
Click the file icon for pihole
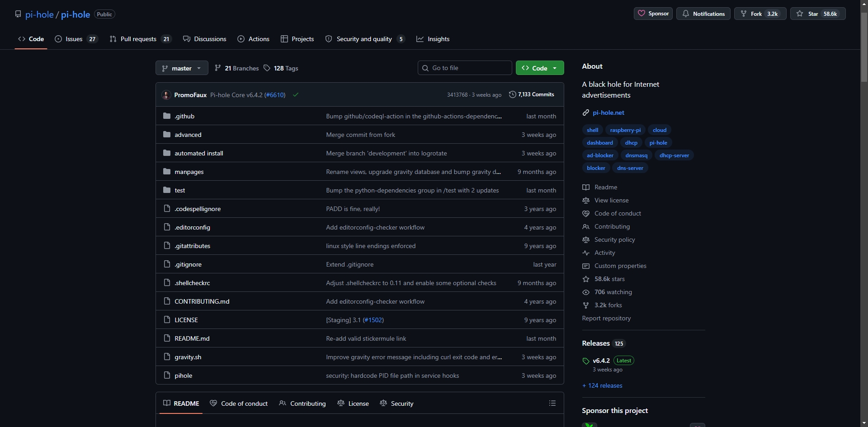[167, 375]
